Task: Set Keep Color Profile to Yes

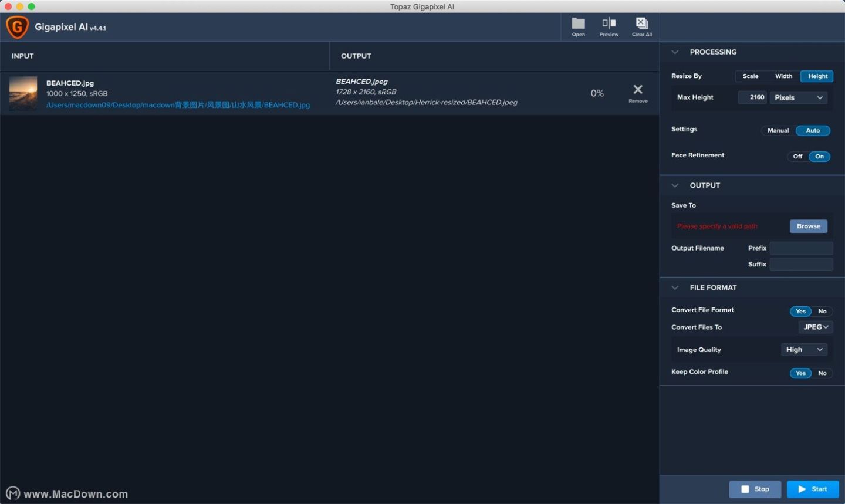Action: pos(800,373)
